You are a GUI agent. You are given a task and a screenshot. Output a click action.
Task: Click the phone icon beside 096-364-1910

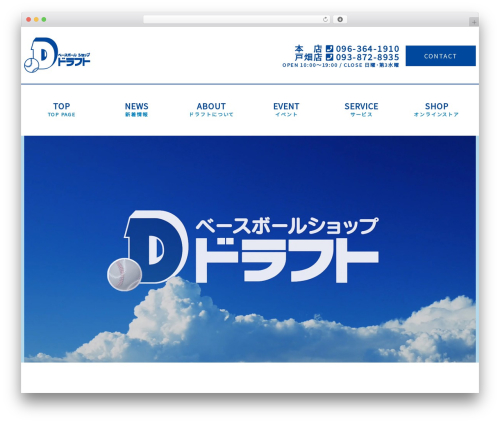point(329,49)
